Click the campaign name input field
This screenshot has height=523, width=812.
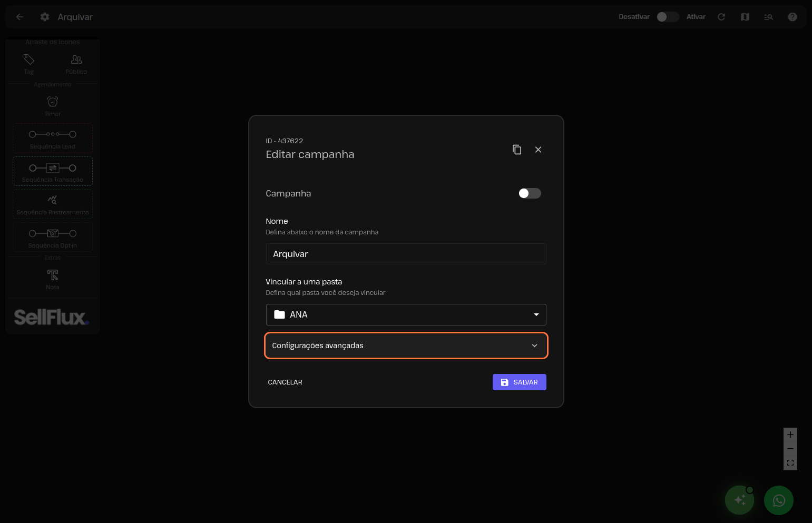click(x=406, y=254)
